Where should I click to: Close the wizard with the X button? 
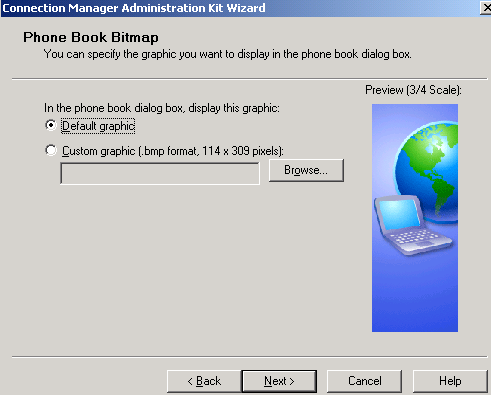[x=486, y=8]
